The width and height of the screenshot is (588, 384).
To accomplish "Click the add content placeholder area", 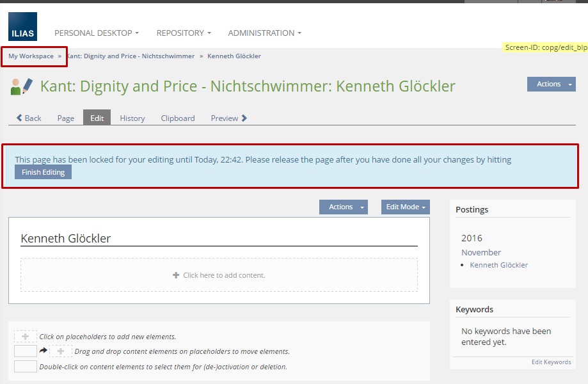I will (x=219, y=275).
